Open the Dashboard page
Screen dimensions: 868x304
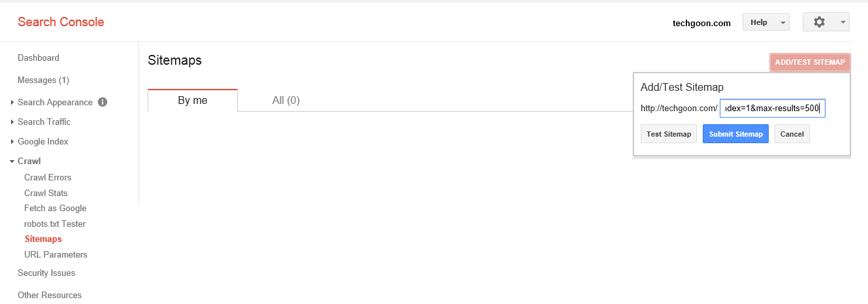click(x=39, y=58)
